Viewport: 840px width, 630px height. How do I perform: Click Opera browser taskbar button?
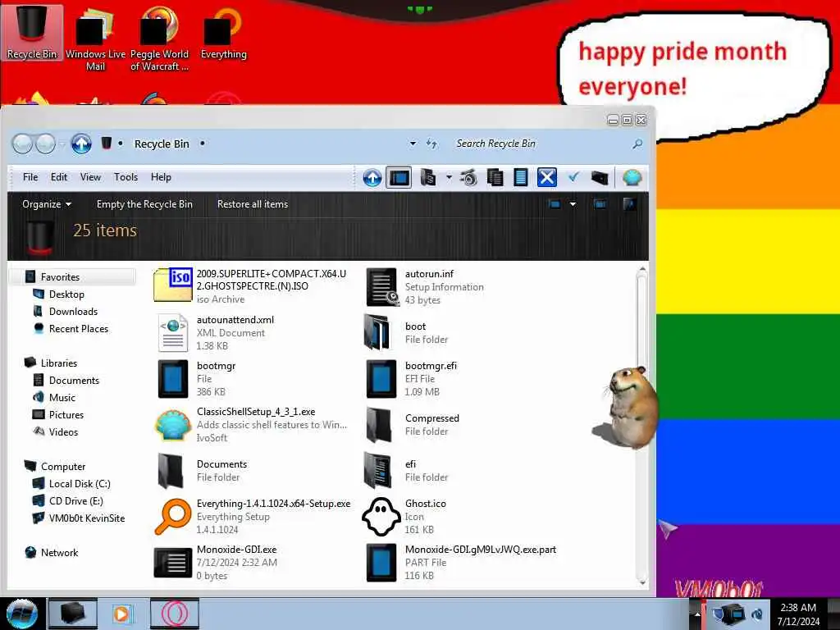pos(175,614)
